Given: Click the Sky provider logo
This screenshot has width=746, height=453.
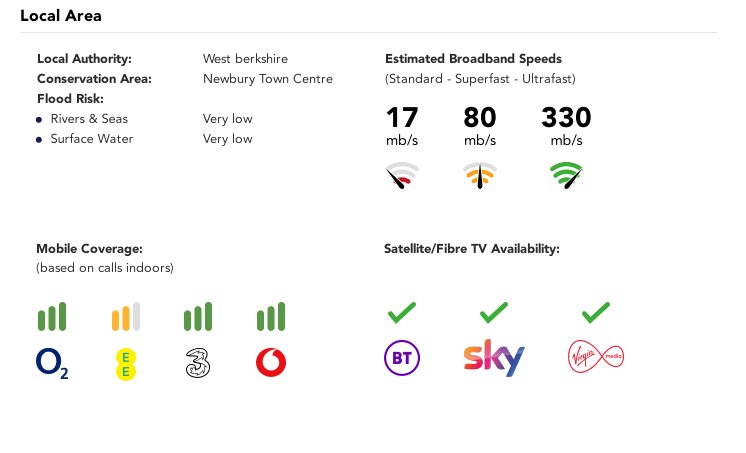Looking at the screenshot, I should coord(494,358).
